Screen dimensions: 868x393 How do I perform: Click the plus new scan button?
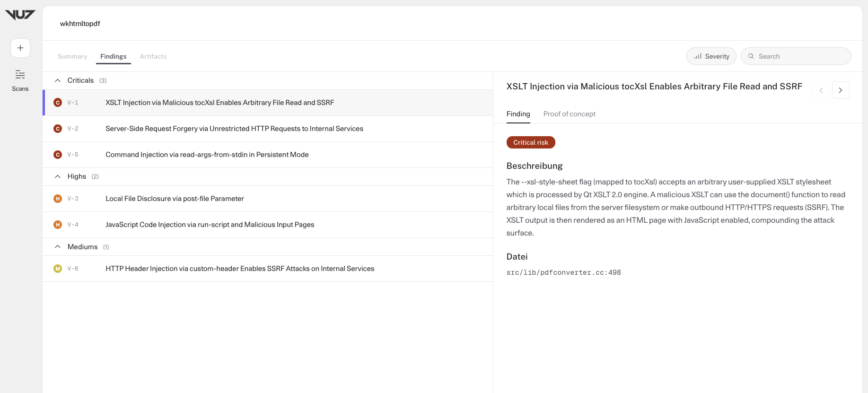click(20, 48)
